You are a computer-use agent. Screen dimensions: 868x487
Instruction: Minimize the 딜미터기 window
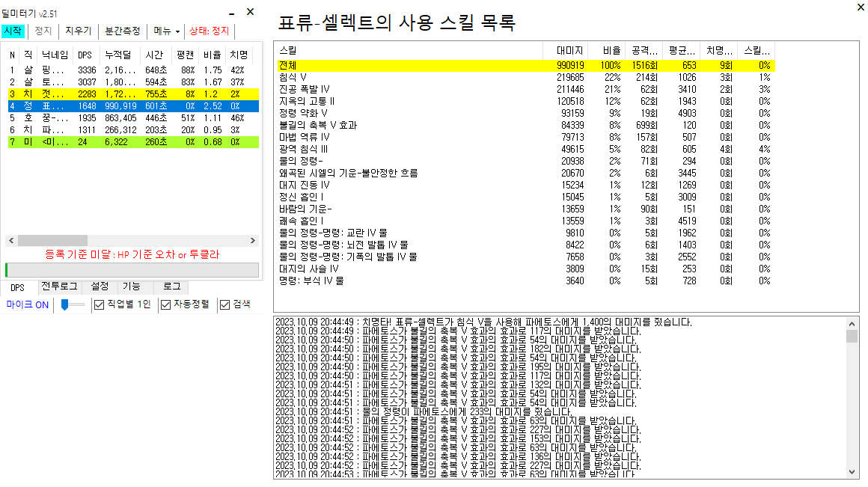point(232,13)
